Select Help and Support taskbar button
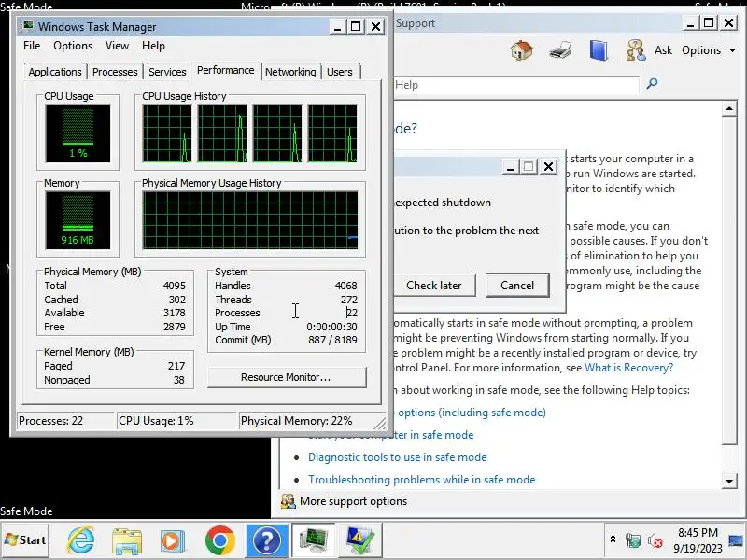The height and width of the screenshot is (560, 747). [x=267, y=540]
